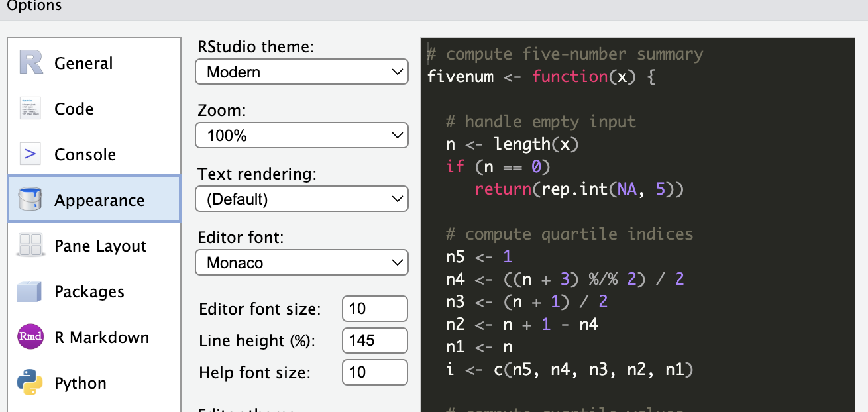Image resolution: width=868 pixels, height=412 pixels.
Task: Expand the Zoom level dropdown
Action: click(x=301, y=136)
